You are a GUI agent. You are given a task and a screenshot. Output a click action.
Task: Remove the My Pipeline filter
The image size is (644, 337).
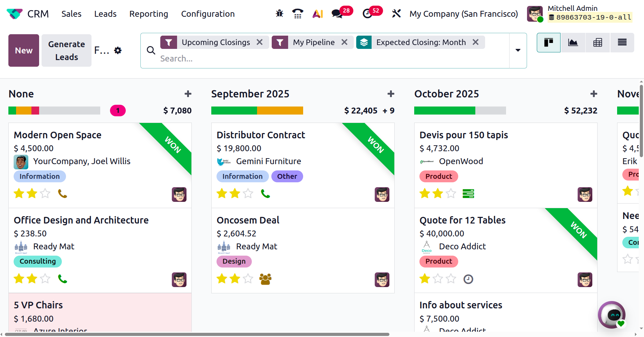[x=344, y=42]
